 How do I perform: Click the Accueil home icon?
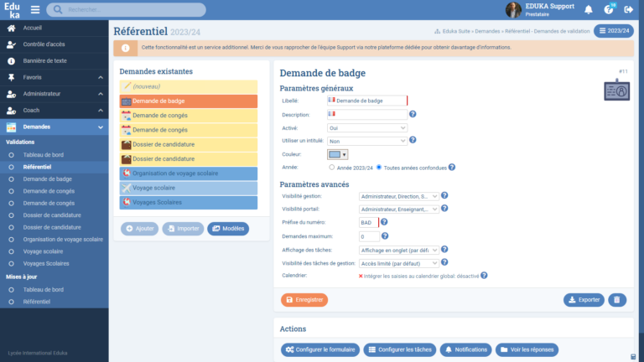(x=11, y=28)
